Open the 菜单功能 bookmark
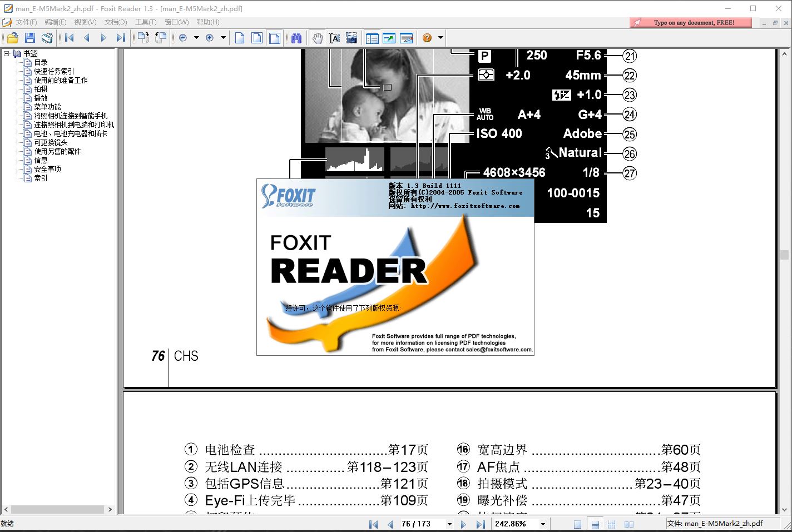The width and height of the screenshot is (792, 532). coord(47,107)
